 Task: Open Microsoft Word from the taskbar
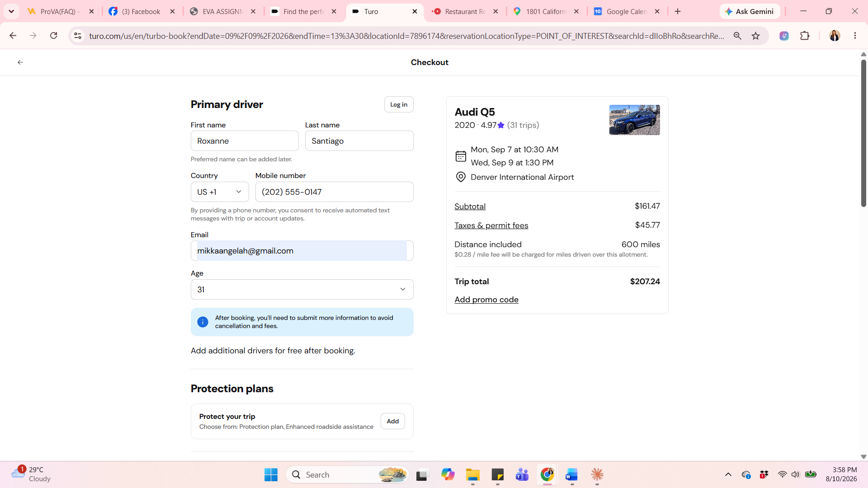(x=572, y=474)
